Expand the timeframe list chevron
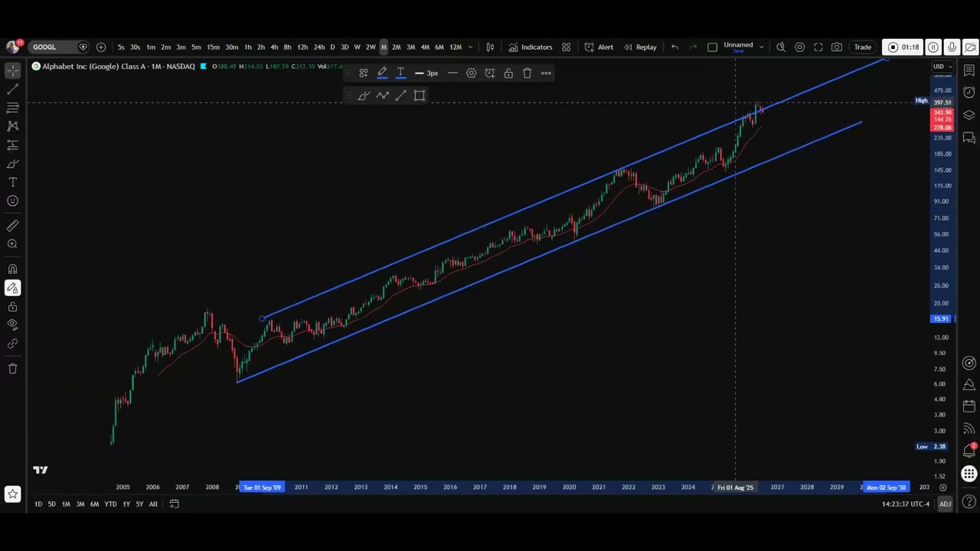The height and width of the screenshot is (551, 980). 470,47
